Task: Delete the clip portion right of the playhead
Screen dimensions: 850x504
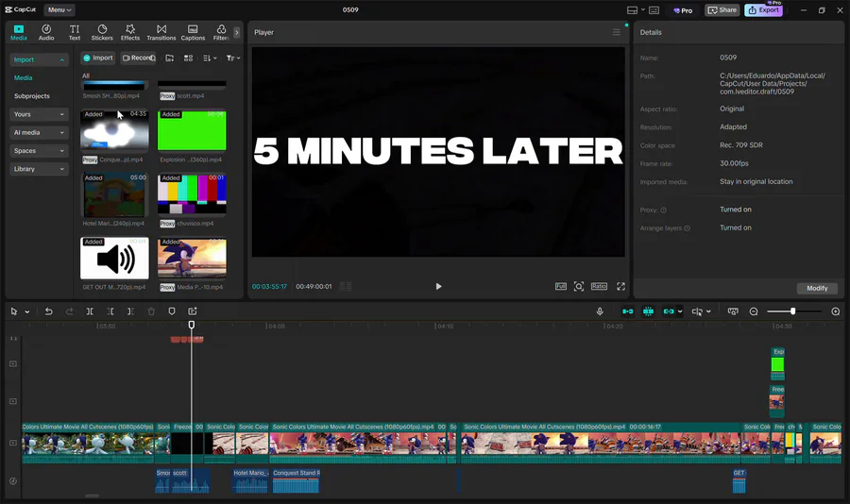Action: [130, 311]
